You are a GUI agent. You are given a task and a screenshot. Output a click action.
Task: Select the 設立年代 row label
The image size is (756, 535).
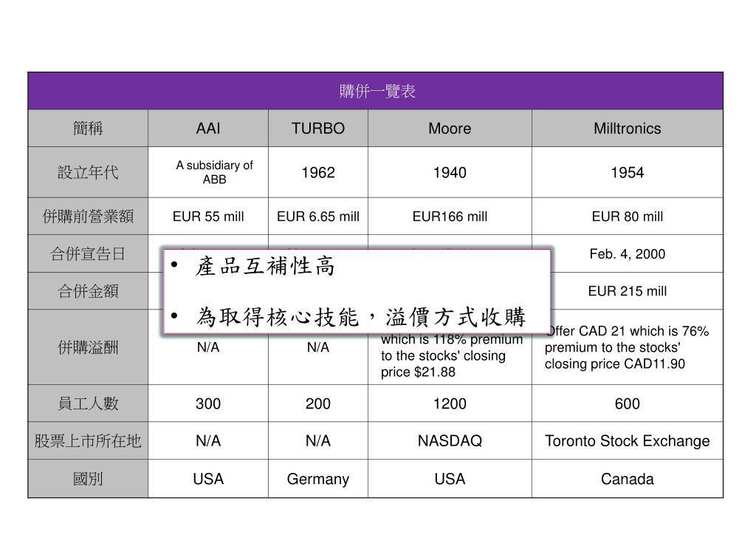tap(88, 172)
